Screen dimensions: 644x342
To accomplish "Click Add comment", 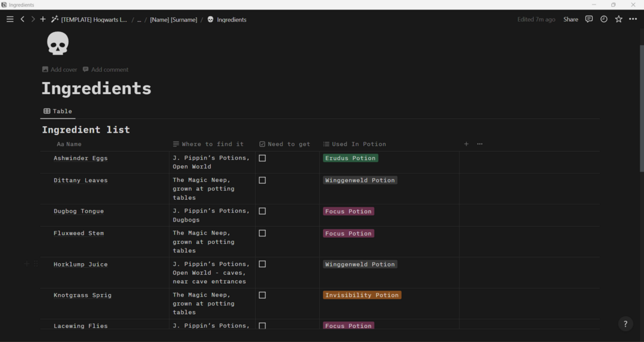I will pyautogui.click(x=106, y=69).
